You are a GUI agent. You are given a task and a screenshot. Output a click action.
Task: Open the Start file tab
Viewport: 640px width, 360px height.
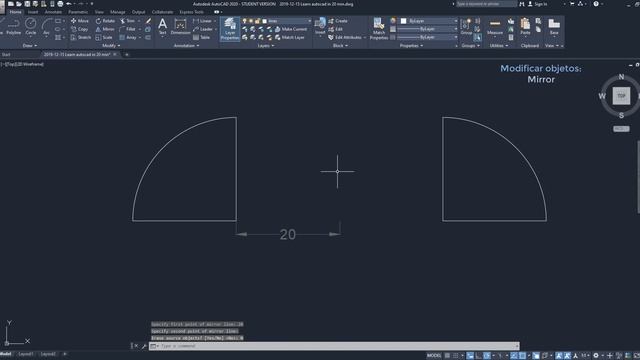click(x=6, y=54)
